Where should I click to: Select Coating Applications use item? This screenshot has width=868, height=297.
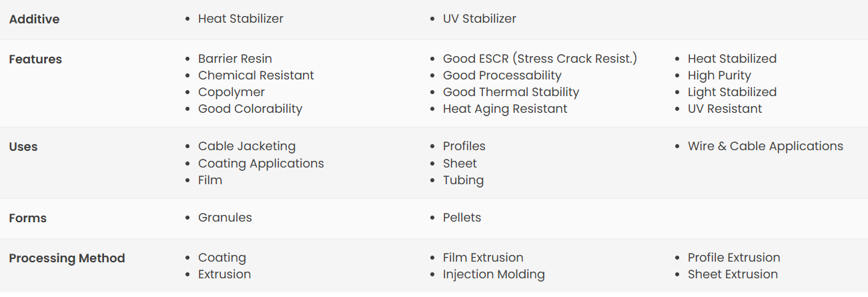261,164
